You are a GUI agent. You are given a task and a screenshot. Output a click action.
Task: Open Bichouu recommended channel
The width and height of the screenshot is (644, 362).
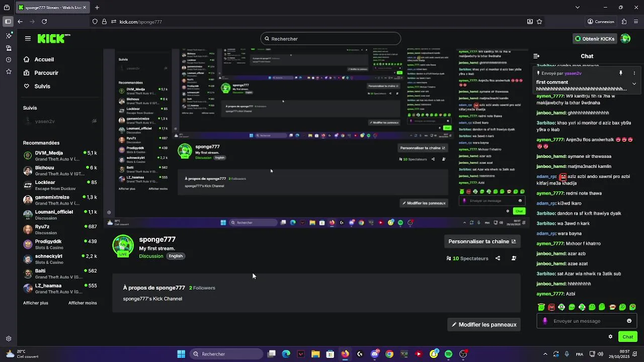60,170
